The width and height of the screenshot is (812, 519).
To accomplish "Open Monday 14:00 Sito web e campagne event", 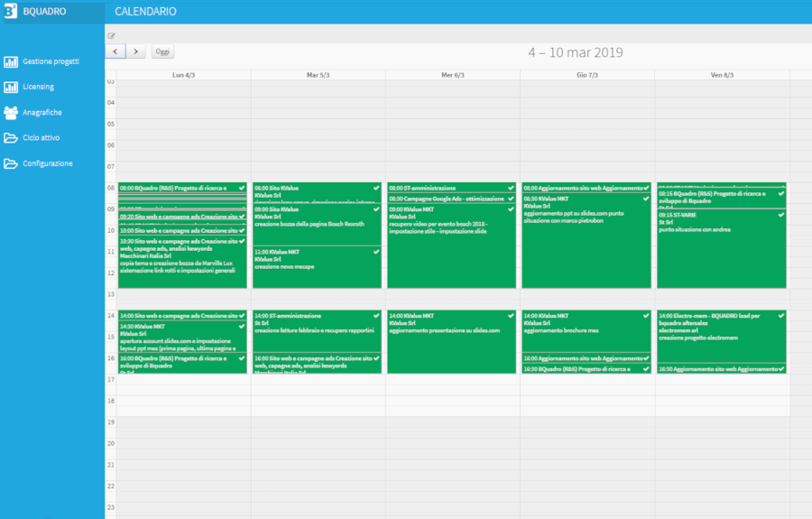I will pyautogui.click(x=182, y=315).
